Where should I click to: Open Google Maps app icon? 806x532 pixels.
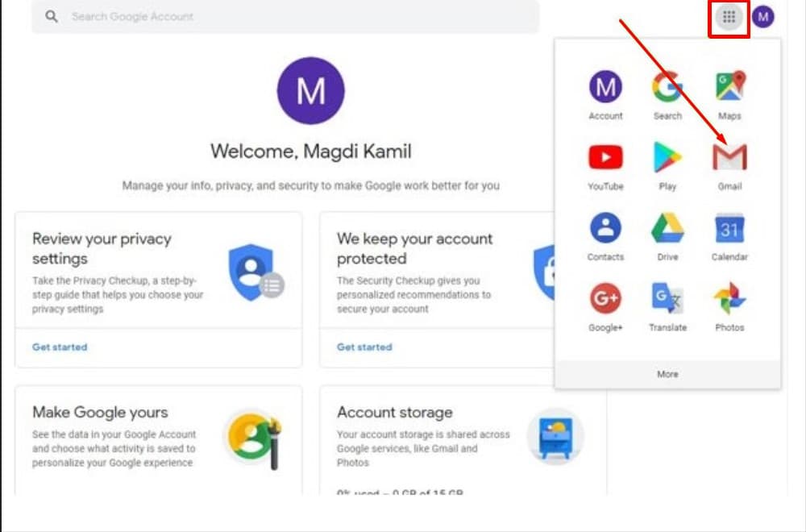(729, 87)
